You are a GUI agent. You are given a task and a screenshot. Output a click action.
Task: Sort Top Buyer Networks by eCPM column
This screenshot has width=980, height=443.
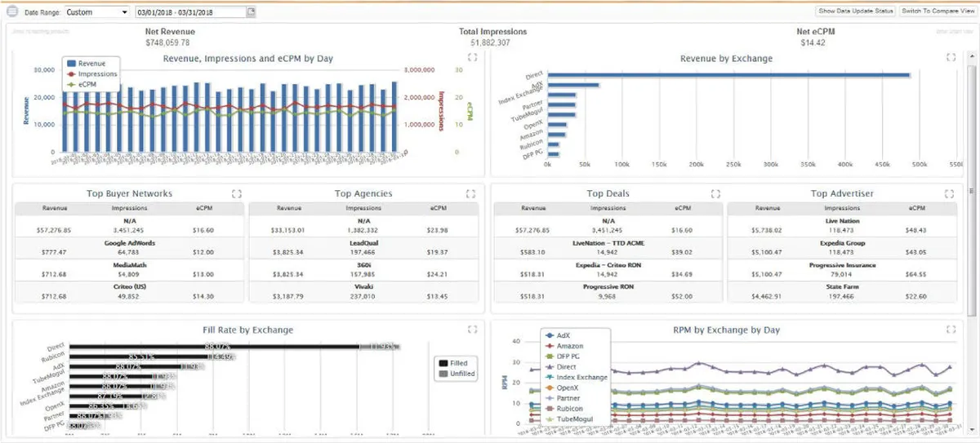204,208
